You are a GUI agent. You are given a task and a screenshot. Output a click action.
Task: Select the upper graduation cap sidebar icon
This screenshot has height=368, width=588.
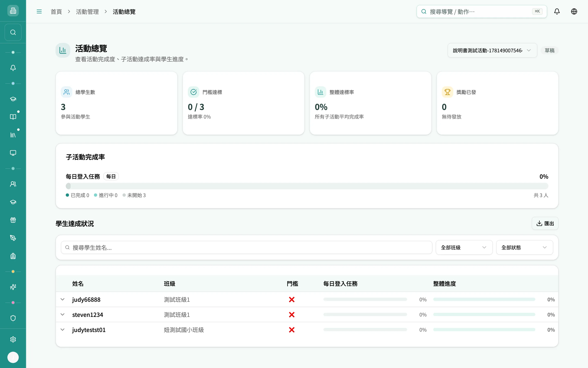tap(13, 99)
